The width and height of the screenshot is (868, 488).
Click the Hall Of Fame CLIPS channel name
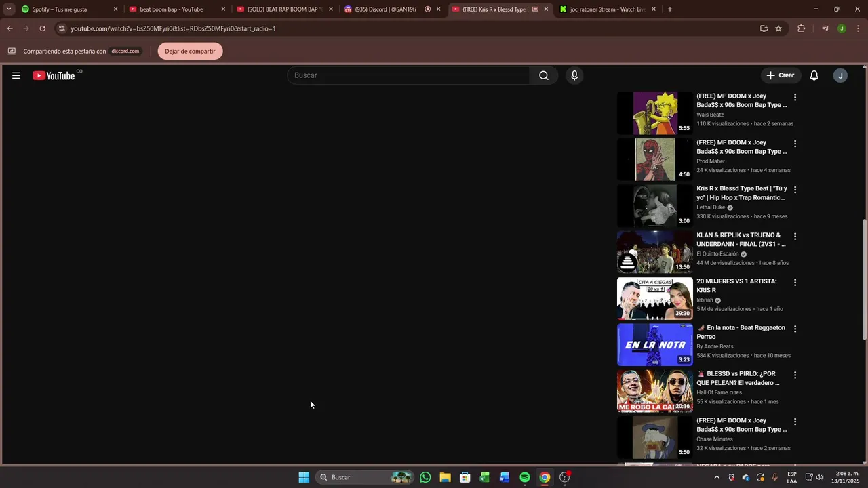[x=719, y=392]
